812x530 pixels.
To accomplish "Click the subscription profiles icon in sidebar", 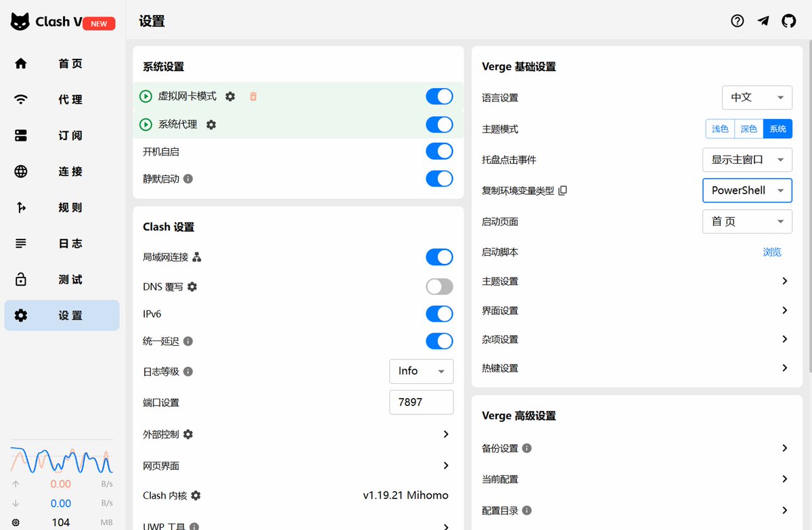I will 21,135.
